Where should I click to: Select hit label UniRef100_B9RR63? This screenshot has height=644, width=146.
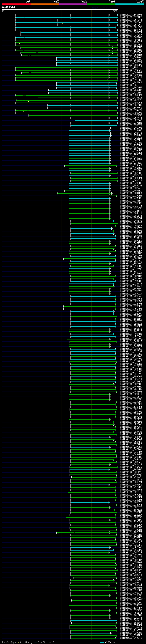click(131, 30)
